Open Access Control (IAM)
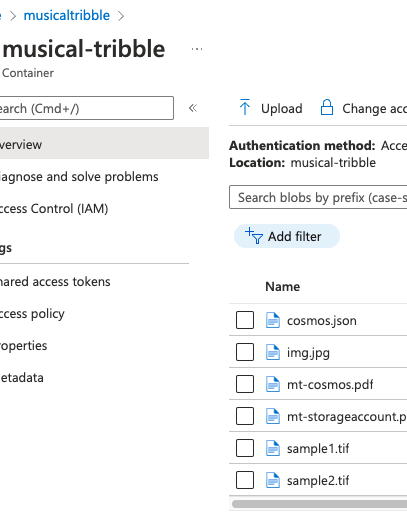This screenshot has height=528, width=407. point(54,208)
